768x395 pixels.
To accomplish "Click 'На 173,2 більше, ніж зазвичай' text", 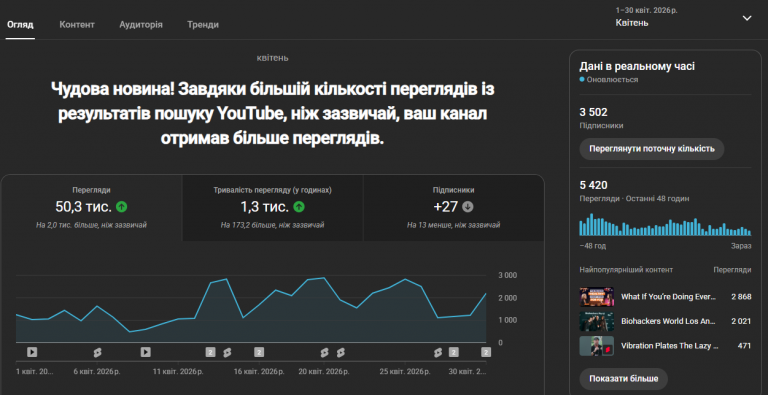I will [272, 225].
